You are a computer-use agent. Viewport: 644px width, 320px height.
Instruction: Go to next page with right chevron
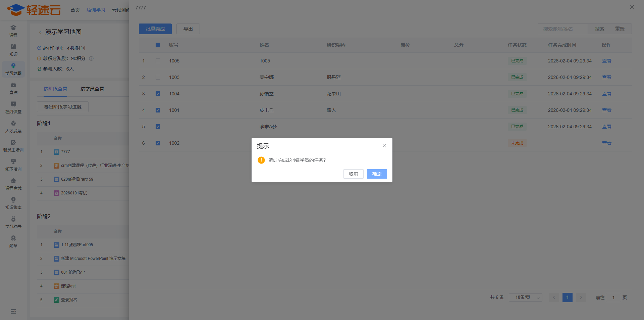pyautogui.click(x=581, y=298)
